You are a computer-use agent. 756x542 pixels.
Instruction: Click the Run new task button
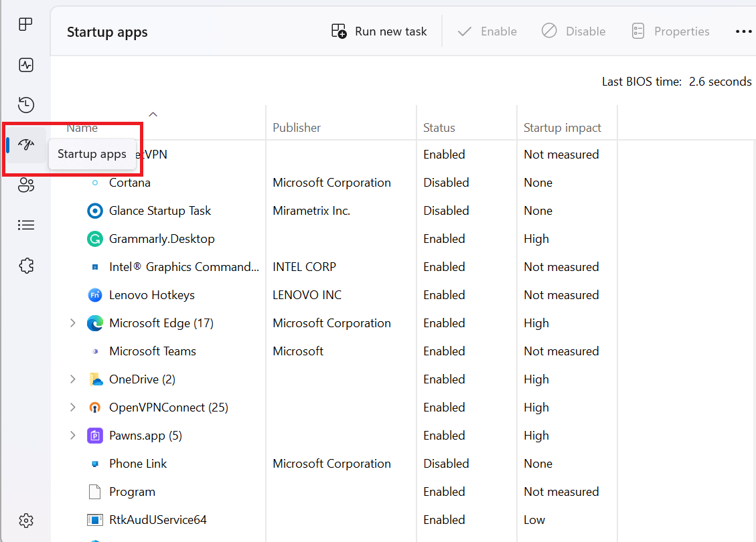click(379, 31)
